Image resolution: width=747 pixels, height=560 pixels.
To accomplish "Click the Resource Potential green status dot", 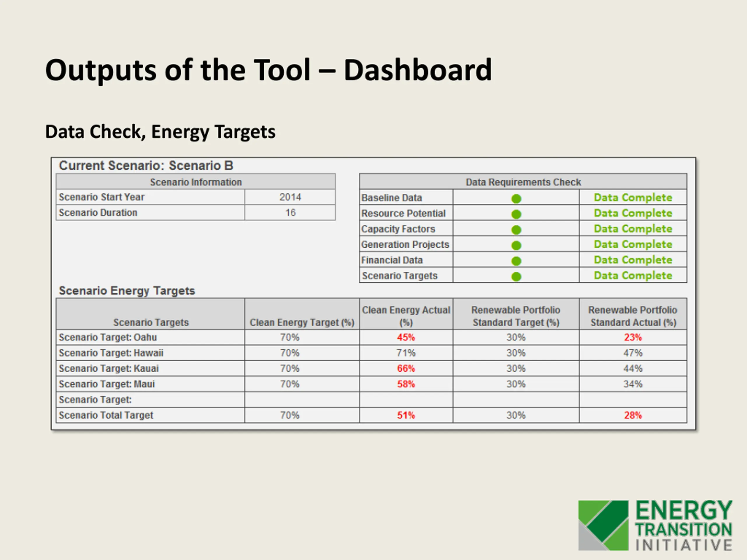I will (x=516, y=214).
